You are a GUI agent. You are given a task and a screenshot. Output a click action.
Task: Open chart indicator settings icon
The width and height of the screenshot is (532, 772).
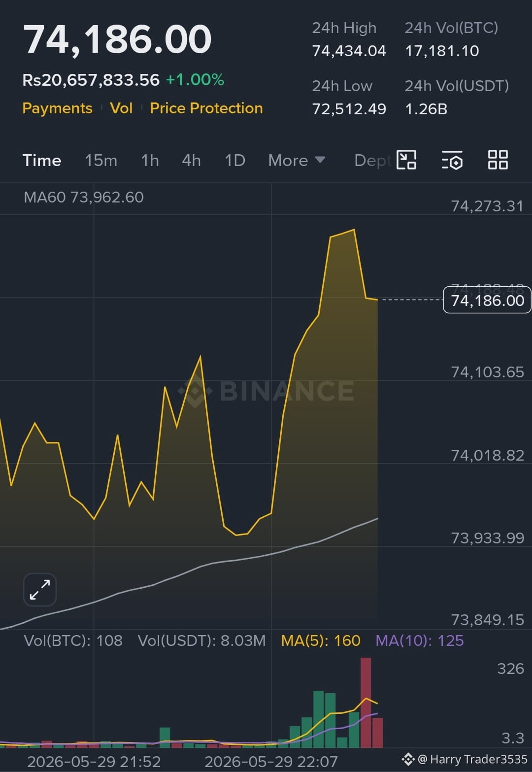[452, 160]
